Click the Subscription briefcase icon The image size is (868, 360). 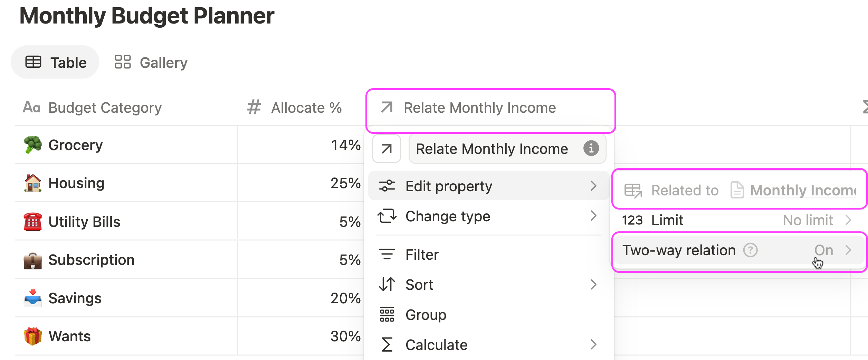[x=33, y=260]
